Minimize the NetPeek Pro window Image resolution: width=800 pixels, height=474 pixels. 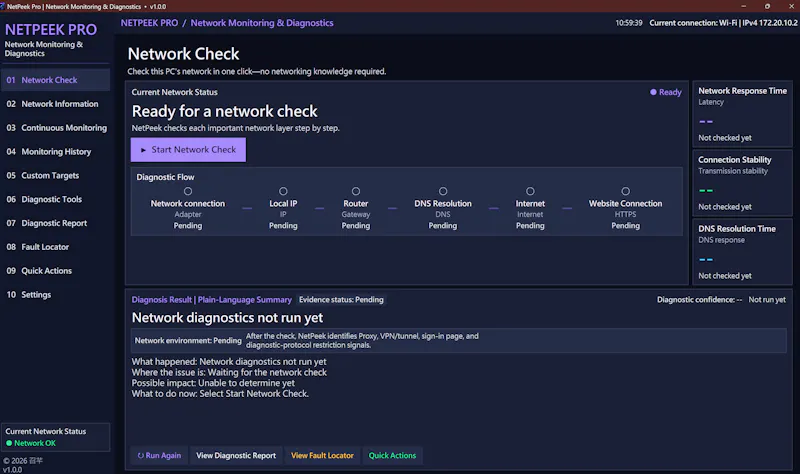743,6
